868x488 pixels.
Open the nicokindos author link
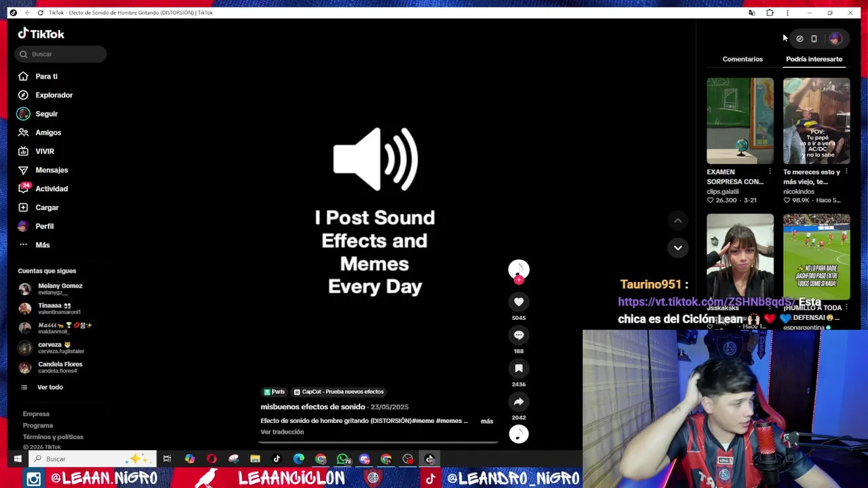coord(799,192)
